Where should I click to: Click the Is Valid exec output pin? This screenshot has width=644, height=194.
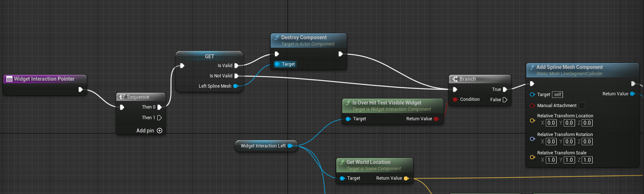point(237,66)
